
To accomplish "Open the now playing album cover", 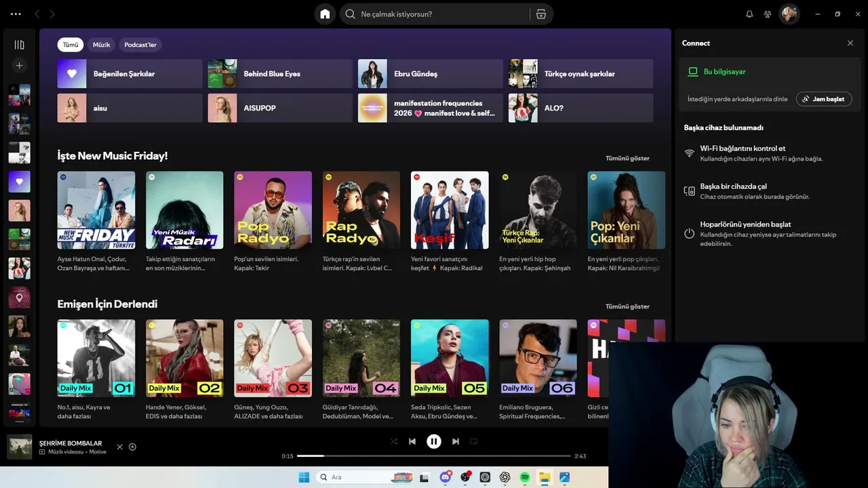I will [20, 447].
